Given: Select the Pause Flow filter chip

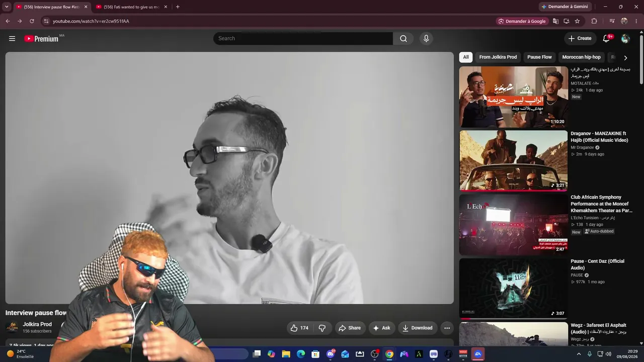Looking at the screenshot, I should (540, 57).
